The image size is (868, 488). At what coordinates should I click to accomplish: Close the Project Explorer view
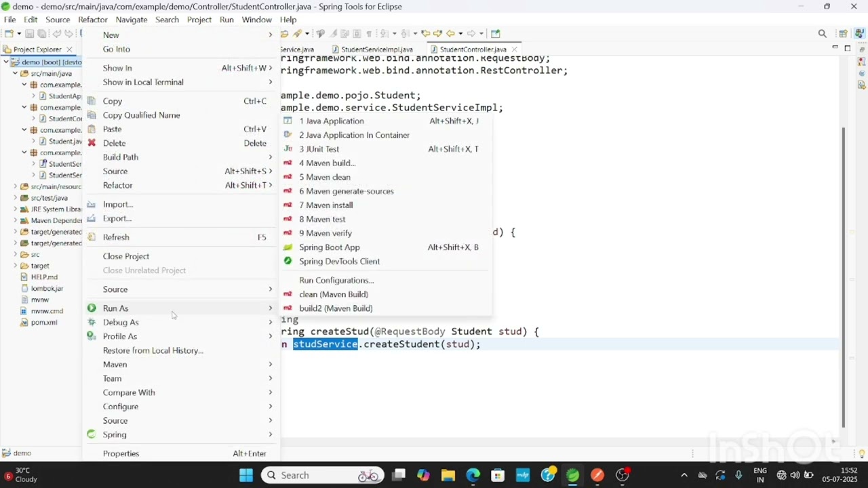point(69,49)
